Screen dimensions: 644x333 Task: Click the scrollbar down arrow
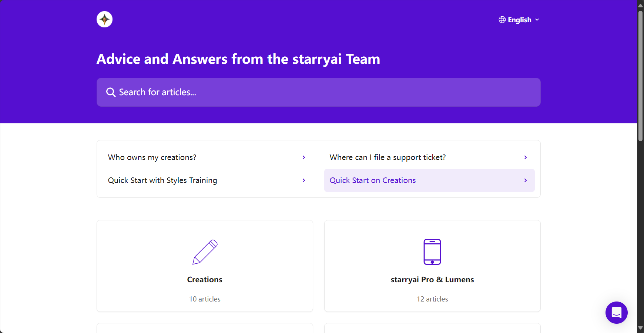640,328
